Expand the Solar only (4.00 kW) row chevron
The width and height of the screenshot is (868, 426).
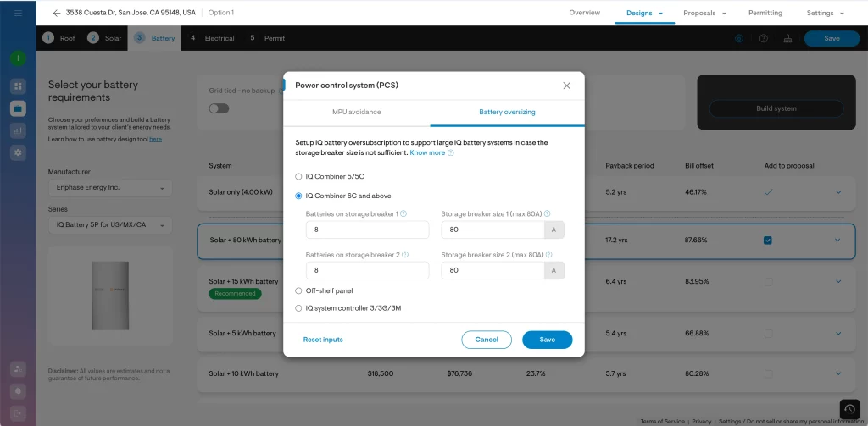point(838,192)
